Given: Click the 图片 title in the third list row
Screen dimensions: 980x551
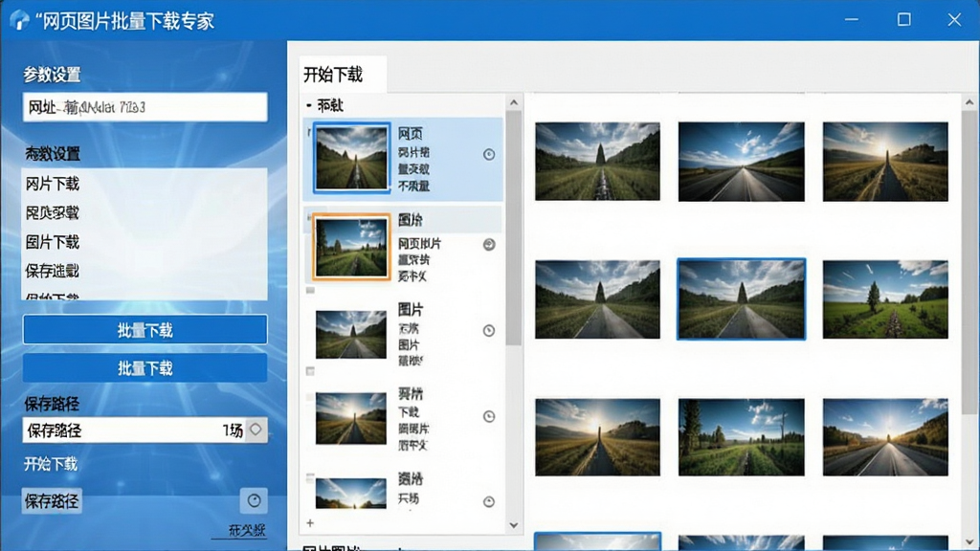Looking at the screenshot, I should coord(411,309).
